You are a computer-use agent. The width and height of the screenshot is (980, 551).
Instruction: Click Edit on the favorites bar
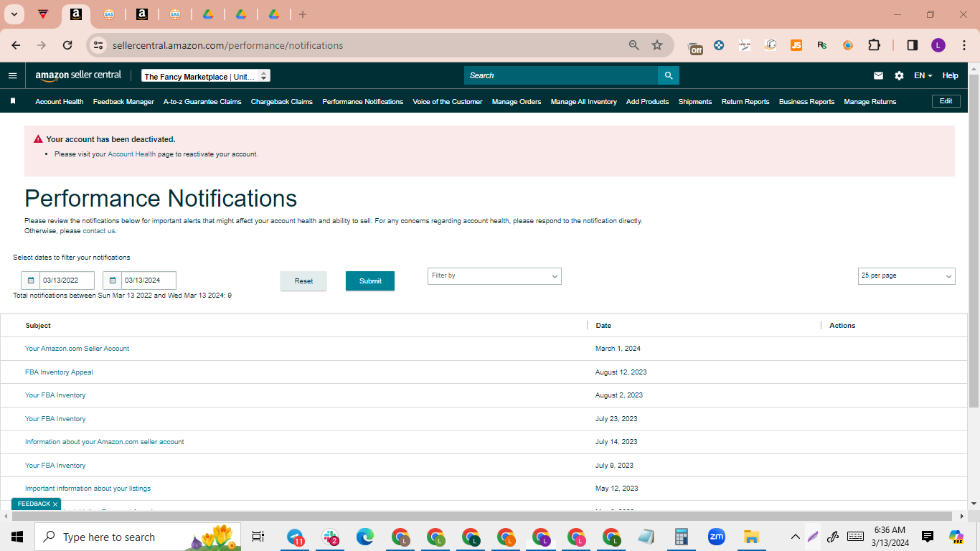tap(946, 101)
